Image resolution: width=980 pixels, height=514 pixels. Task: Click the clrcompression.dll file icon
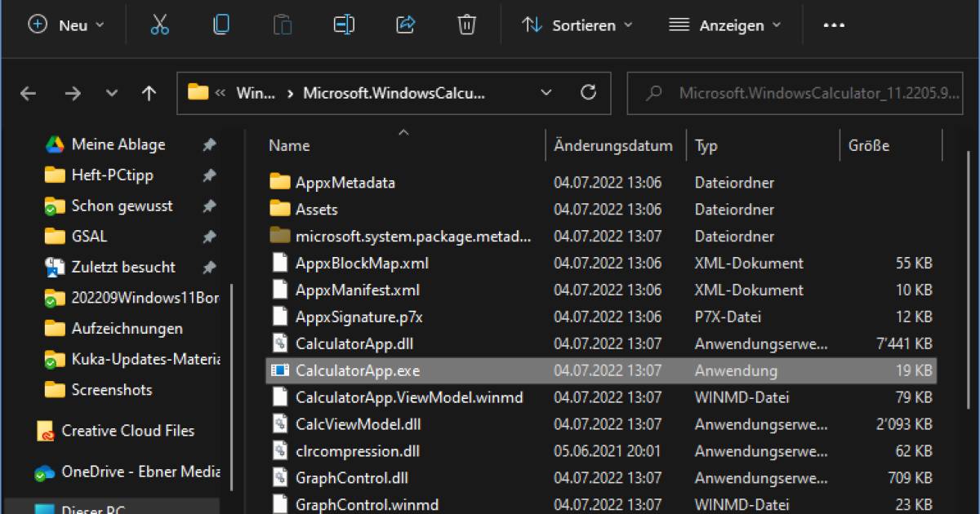tap(280, 451)
